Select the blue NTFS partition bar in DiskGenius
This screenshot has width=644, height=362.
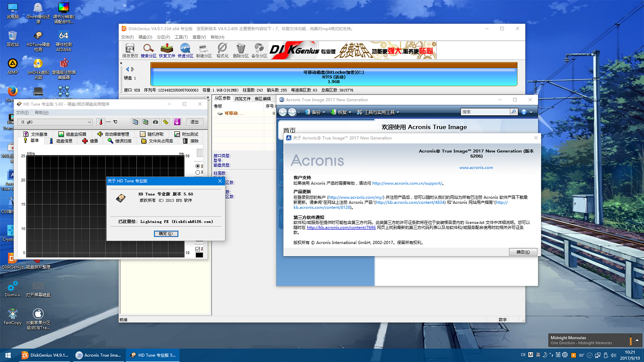click(334, 76)
